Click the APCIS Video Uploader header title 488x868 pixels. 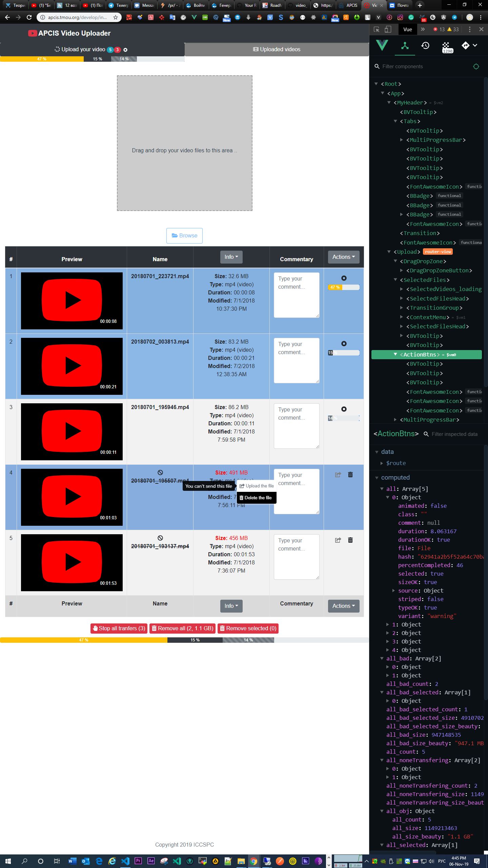tap(70, 33)
